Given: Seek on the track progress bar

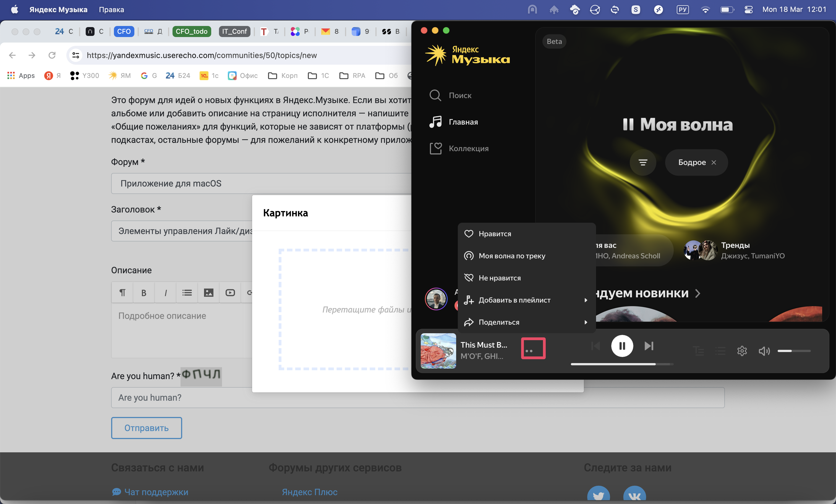Looking at the screenshot, I should point(622,364).
